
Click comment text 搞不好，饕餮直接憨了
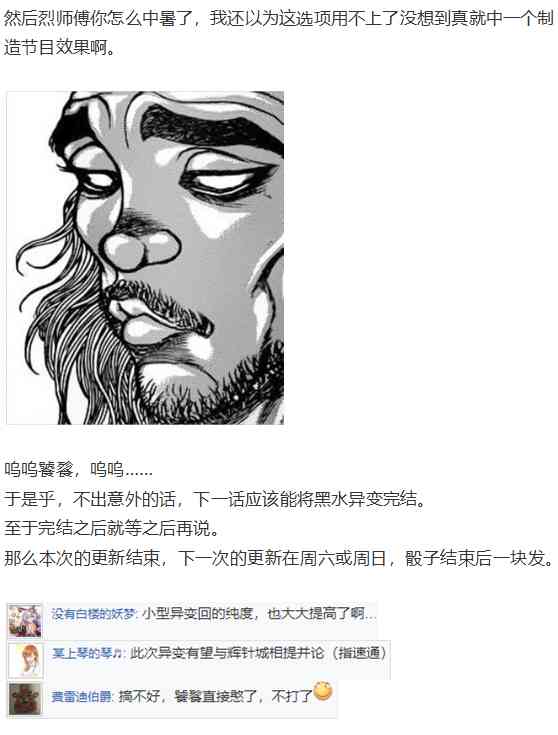tap(188, 697)
